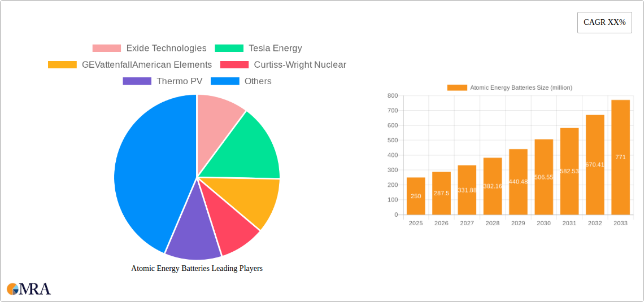Toggle the Others legend swatch
The height and width of the screenshot is (302, 644).
[225, 81]
